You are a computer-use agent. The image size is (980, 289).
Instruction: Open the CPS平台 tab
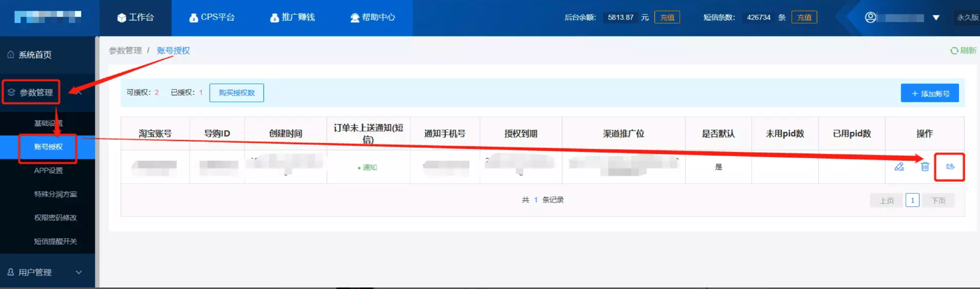(x=212, y=17)
